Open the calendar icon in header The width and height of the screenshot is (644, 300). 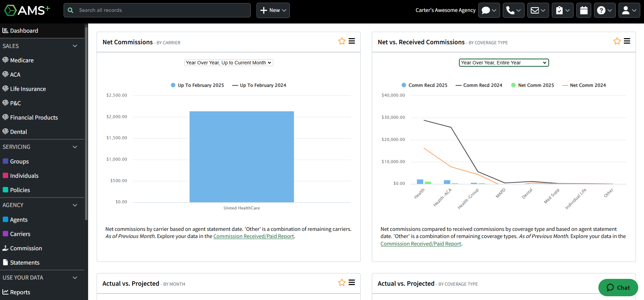584,10
